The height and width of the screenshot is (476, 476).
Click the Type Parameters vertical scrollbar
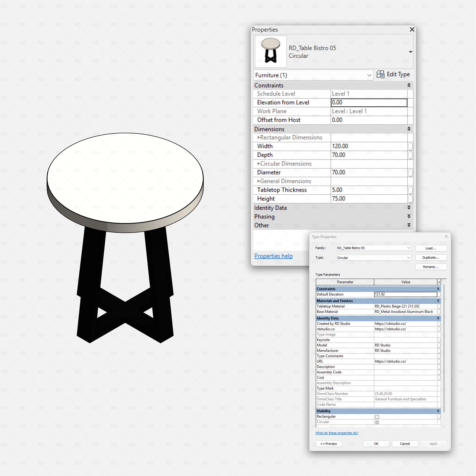click(x=444, y=349)
